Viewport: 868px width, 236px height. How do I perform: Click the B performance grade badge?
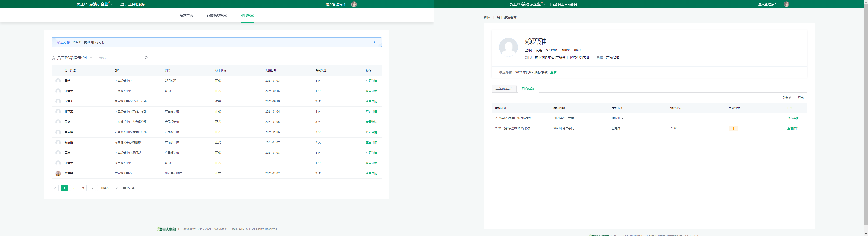(x=733, y=129)
